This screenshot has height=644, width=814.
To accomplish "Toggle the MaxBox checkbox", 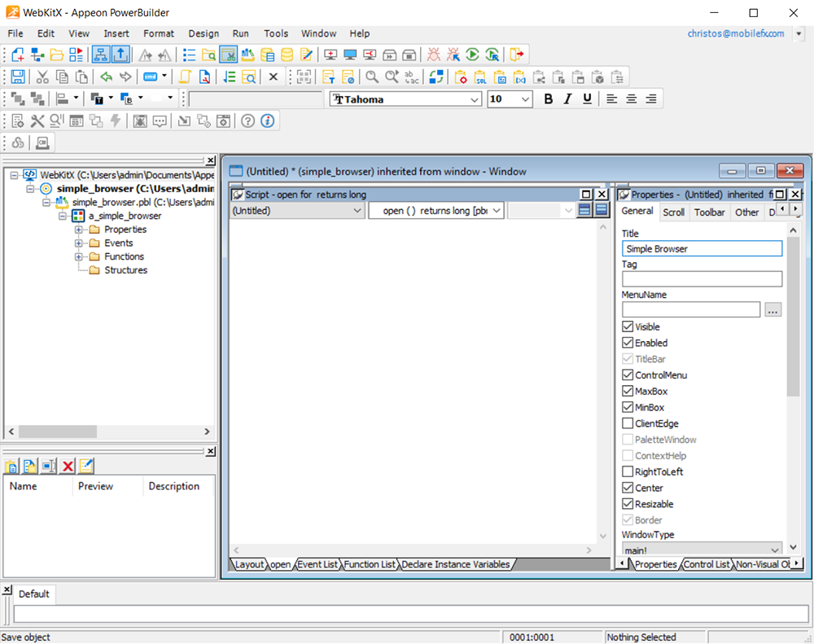I will [x=628, y=391].
